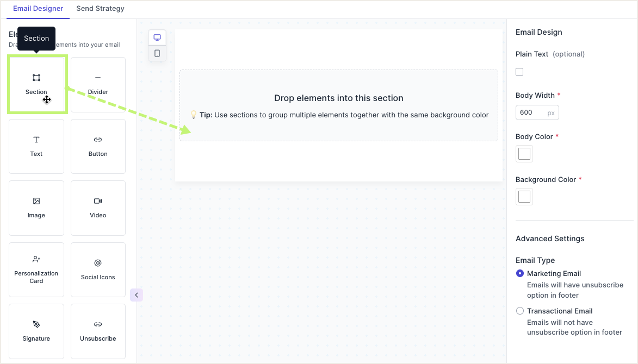Pick the Social Icons element
This screenshot has height=364, width=638.
pyautogui.click(x=98, y=269)
